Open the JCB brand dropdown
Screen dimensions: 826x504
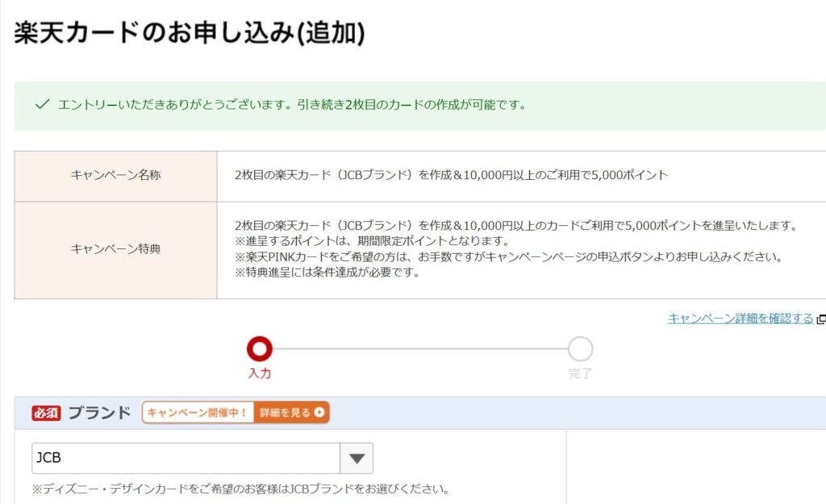click(202, 458)
